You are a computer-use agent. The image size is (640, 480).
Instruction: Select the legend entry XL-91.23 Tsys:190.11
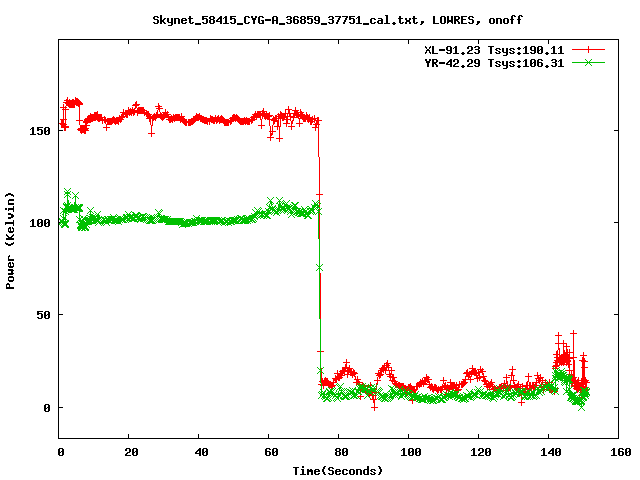494,50
